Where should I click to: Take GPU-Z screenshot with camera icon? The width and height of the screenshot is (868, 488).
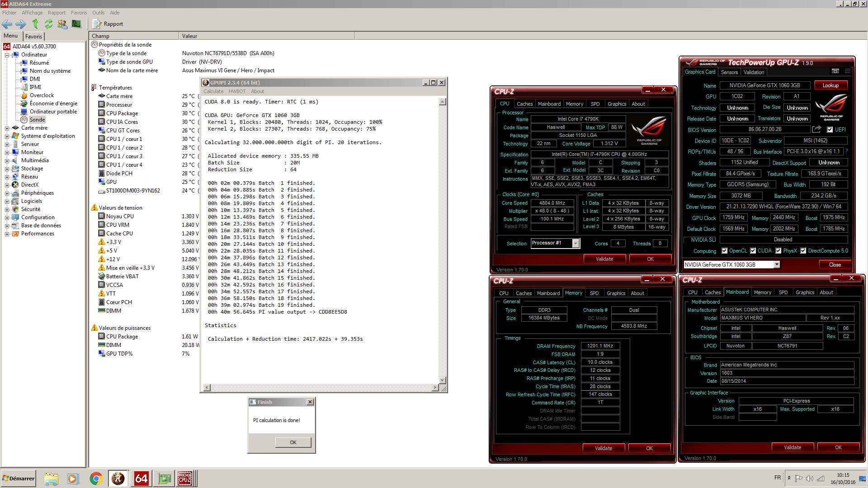pos(835,71)
